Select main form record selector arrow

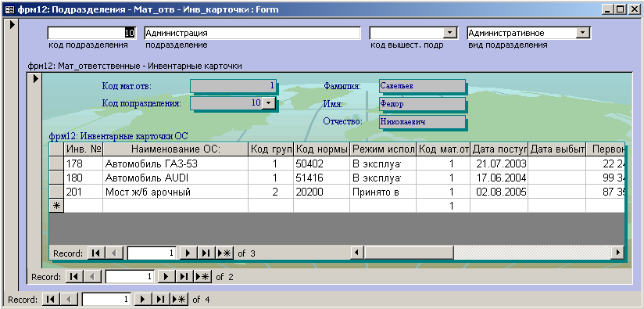[12, 25]
